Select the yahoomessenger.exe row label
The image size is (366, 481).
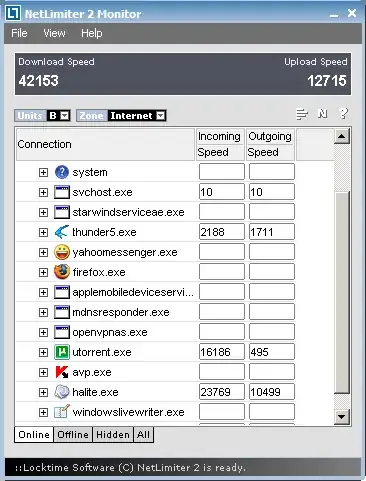tap(125, 253)
